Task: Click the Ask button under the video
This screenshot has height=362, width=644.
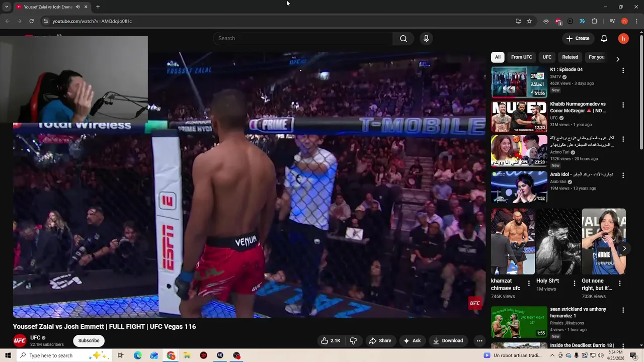Action: click(x=412, y=340)
